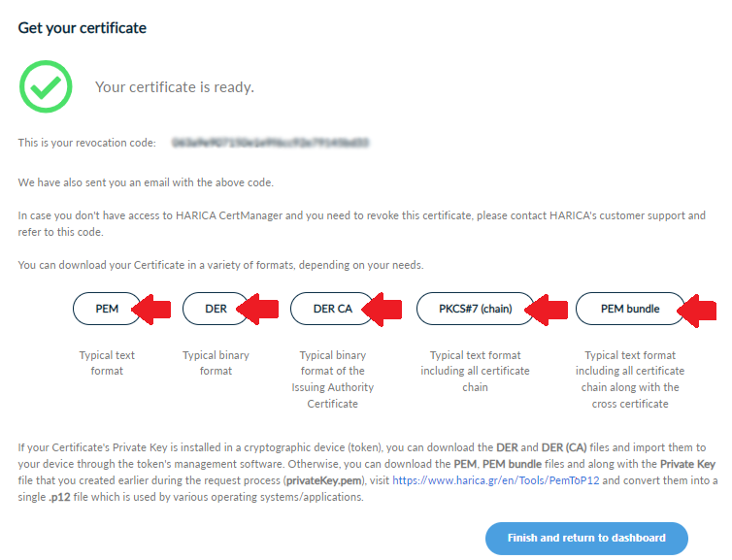Click the blurred revocation code value

[x=270, y=143]
